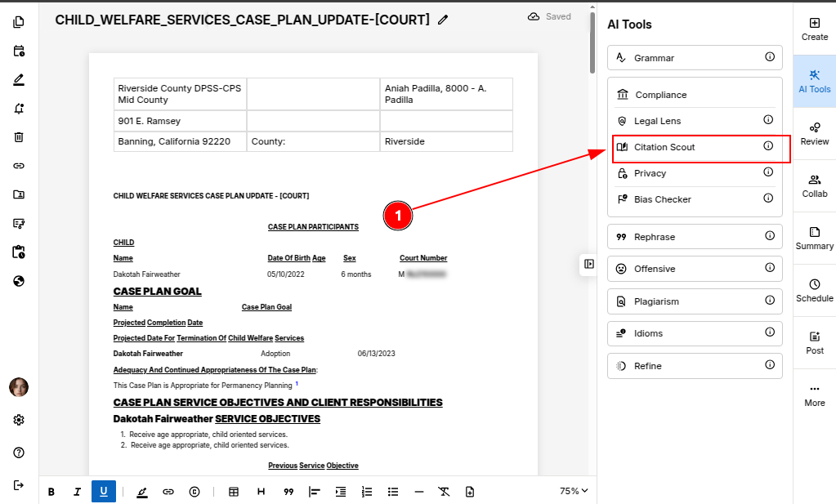Screen dimensions: 836x504
Task: Switch to the Review tab
Action: pyautogui.click(x=814, y=133)
